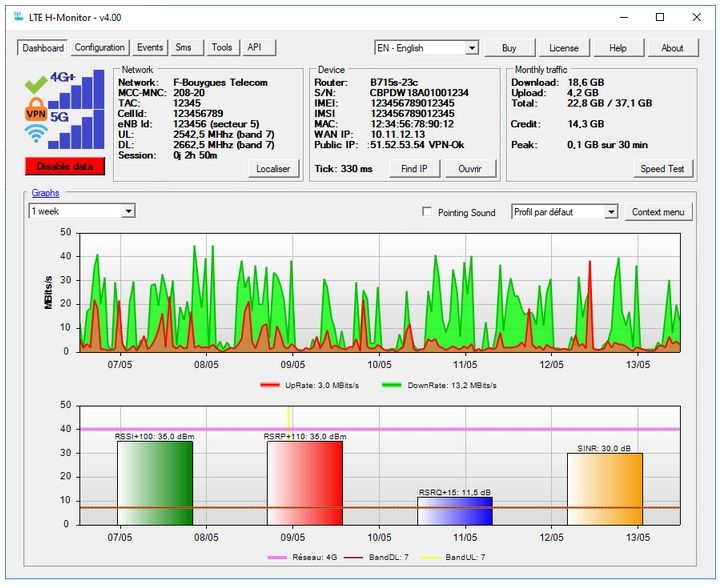Click the Total value 22,8 GB / 37,1 GB

pyautogui.click(x=609, y=103)
